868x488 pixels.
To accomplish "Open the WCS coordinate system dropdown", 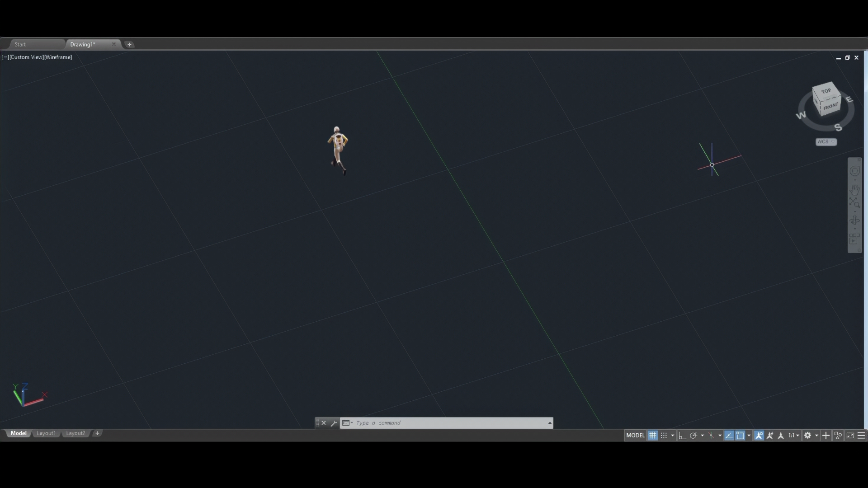I will click(x=826, y=142).
